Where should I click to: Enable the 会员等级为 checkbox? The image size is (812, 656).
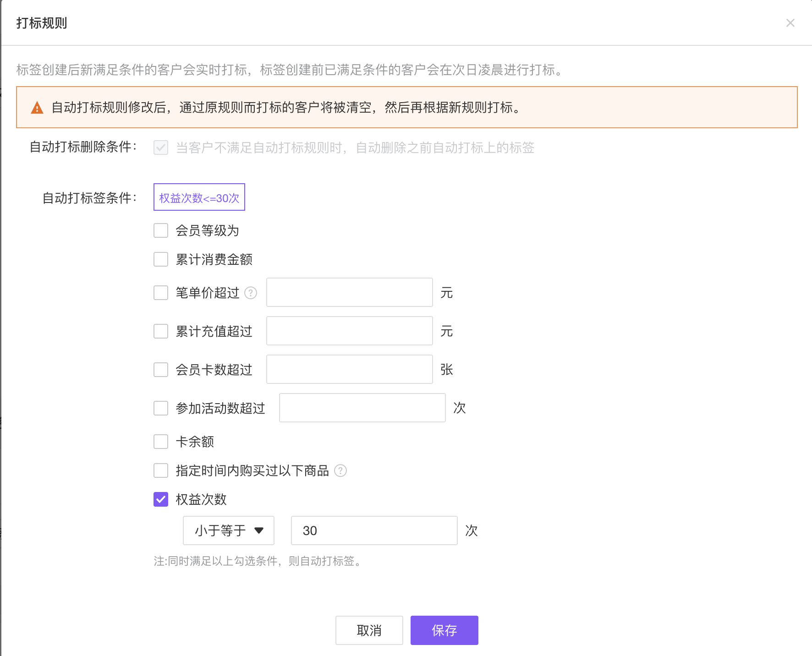tap(161, 230)
